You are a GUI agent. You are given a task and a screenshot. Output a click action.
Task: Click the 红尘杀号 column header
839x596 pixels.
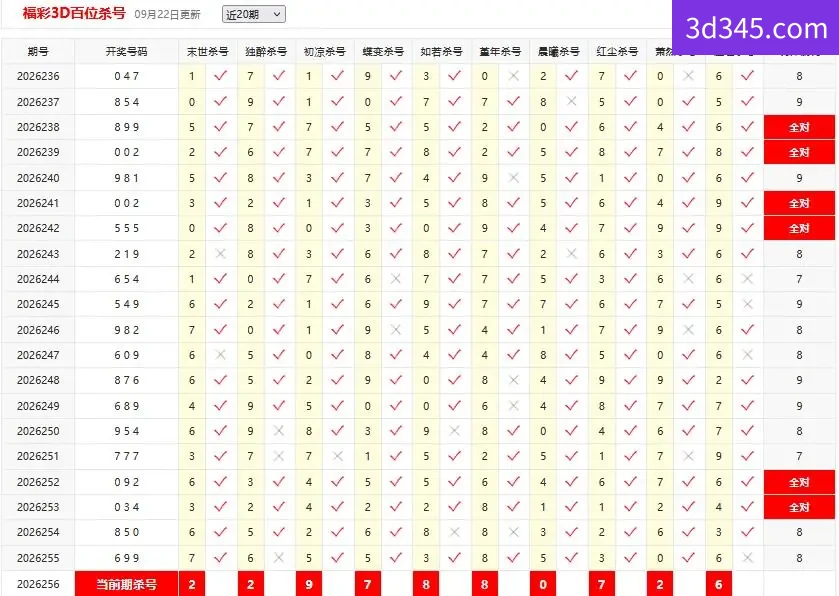click(617, 51)
